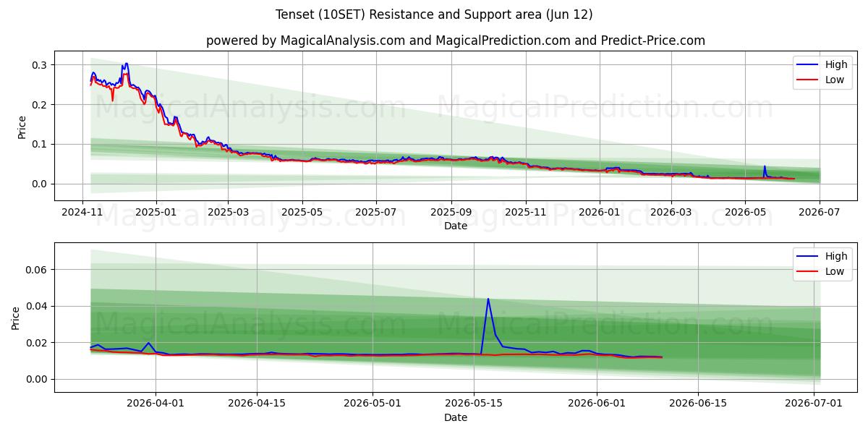
Task: Select the '2026-06-01' tick label
Action: point(597,404)
